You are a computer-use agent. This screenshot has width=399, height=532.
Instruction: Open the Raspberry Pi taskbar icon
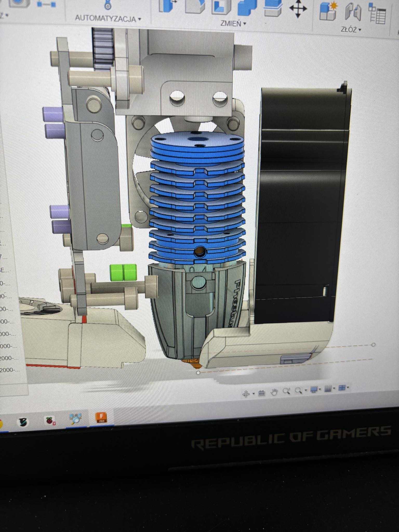[x=50, y=420]
